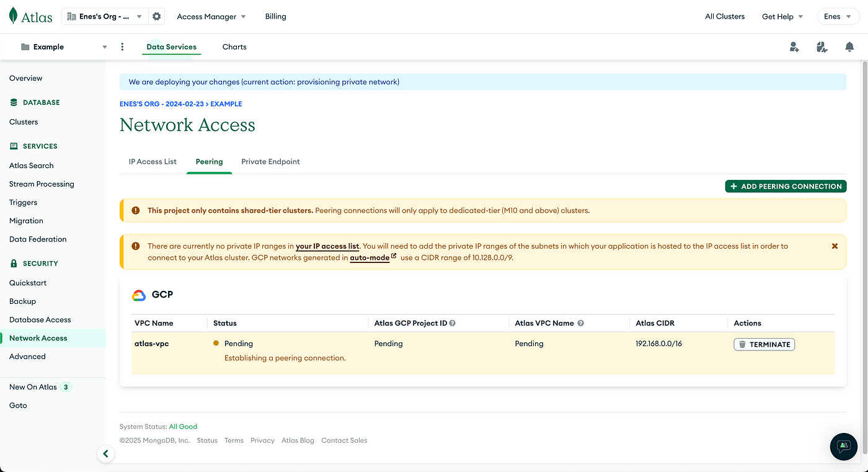This screenshot has width=868, height=472.
Task: Open All Clusters link
Action: (725, 17)
